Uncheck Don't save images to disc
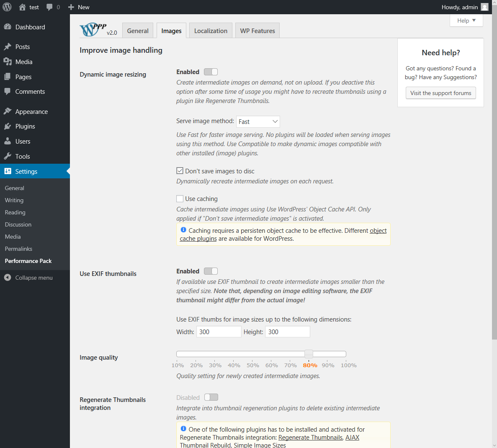Screen dimensions: 497x448 (x=180, y=171)
